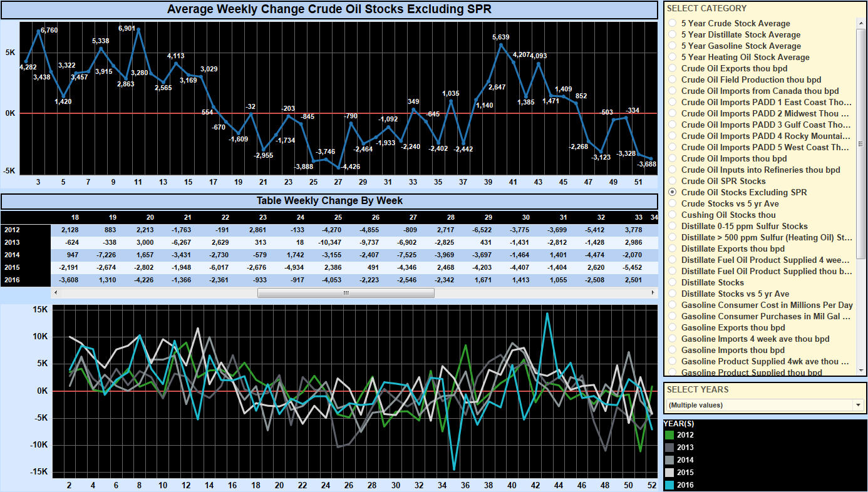868x492 pixels.
Task: Click the 6,901 data point label
Action: [128, 29]
